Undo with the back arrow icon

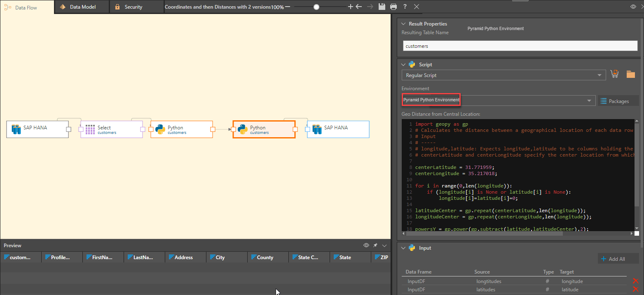pos(358,7)
